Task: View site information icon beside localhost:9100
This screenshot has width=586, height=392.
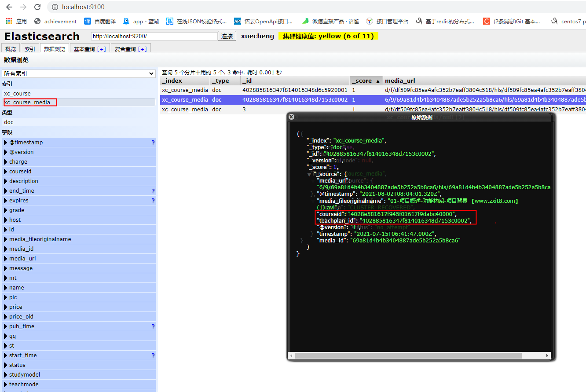Action: click(x=55, y=7)
